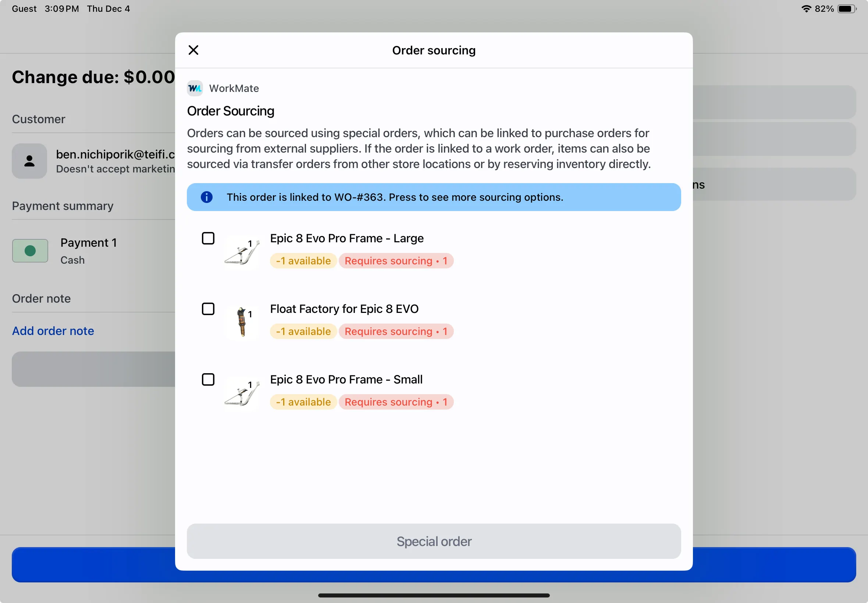Click the Large frame product thumbnail
Viewport: 868px width, 603px height.
point(242,252)
